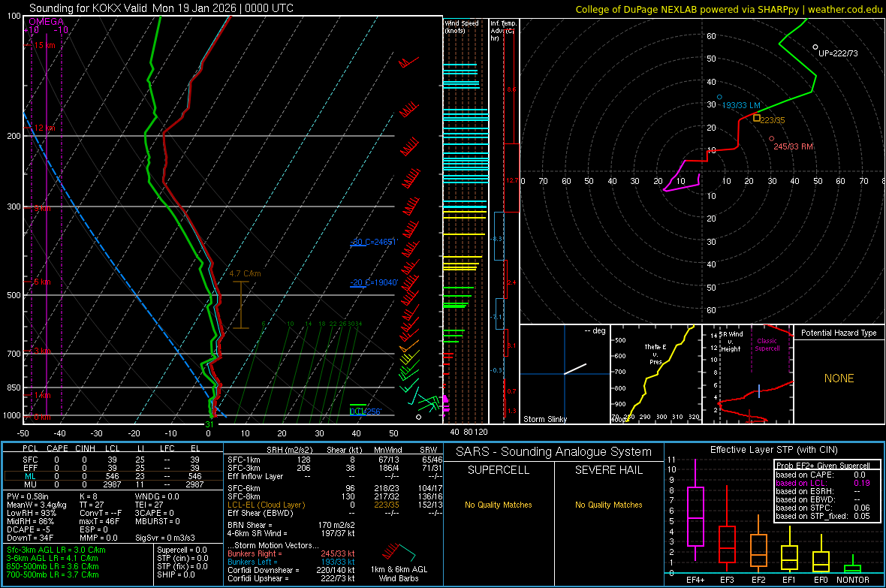Click the Theta-E v. Pres plot label
The width and height of the screenshot is (886, 588).
click(x=655, y=354)
